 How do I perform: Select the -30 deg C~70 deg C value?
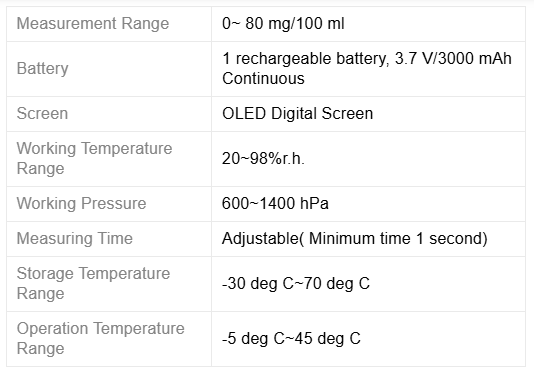point(296,283)
